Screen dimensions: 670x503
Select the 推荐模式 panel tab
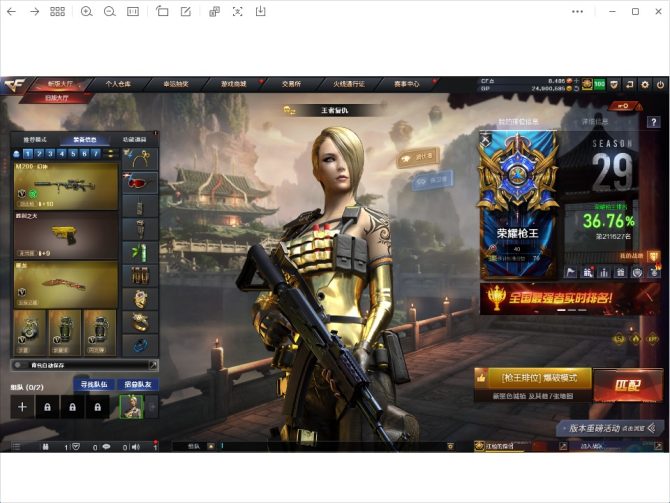coord(35,140)
